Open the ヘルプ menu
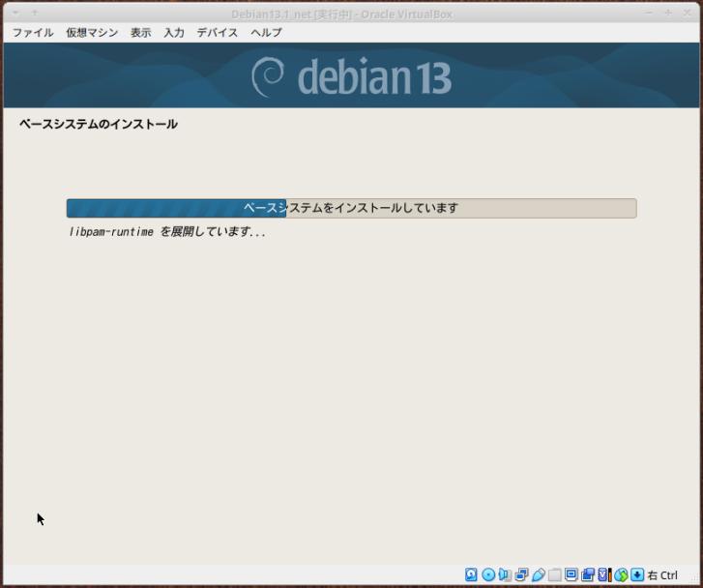Image resolution: width=703 pixels, height=588 pixels. (266, 32)
